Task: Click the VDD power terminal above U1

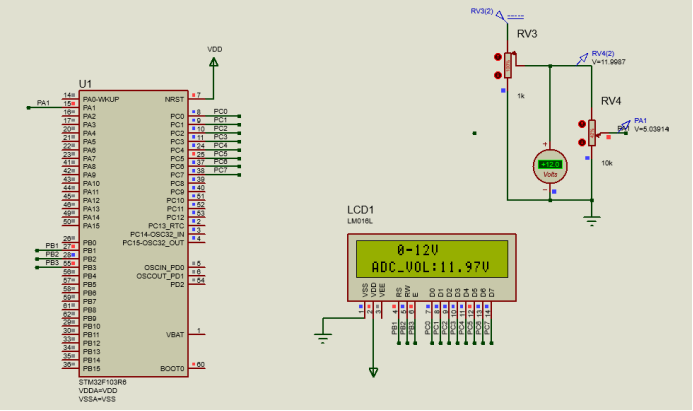Action: pyautogui.click(x=214, y=62)
